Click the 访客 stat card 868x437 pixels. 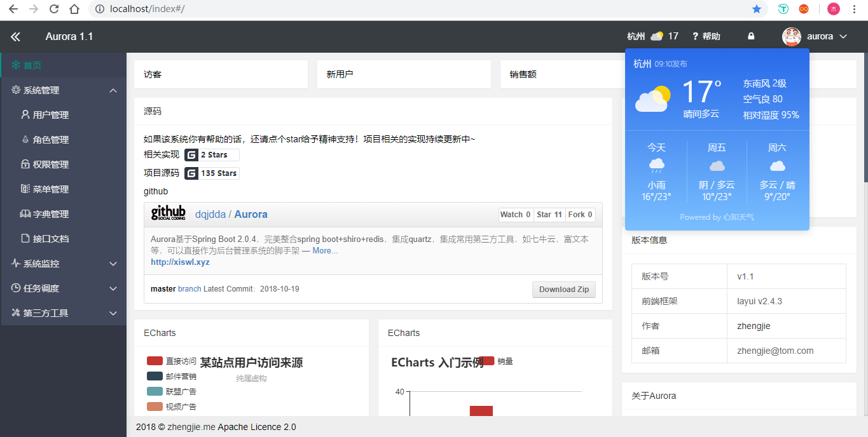point(221,74)
